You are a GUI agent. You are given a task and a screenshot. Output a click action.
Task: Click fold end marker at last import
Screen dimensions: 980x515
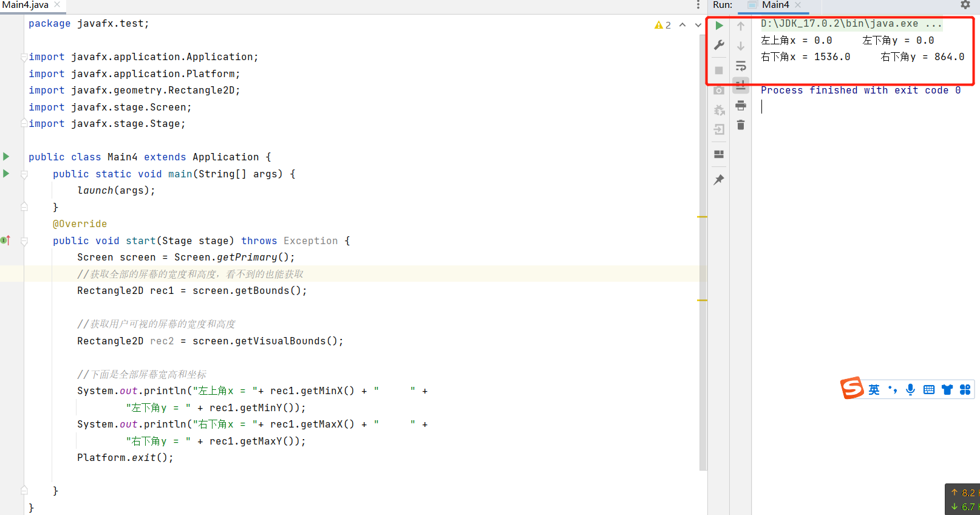pyautogui.click(x=24, y=124)
